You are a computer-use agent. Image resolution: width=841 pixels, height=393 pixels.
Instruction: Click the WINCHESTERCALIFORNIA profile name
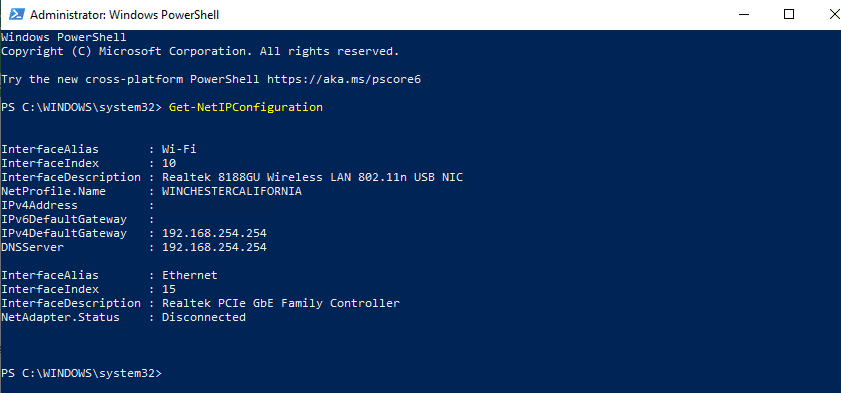tap(232, 191)
